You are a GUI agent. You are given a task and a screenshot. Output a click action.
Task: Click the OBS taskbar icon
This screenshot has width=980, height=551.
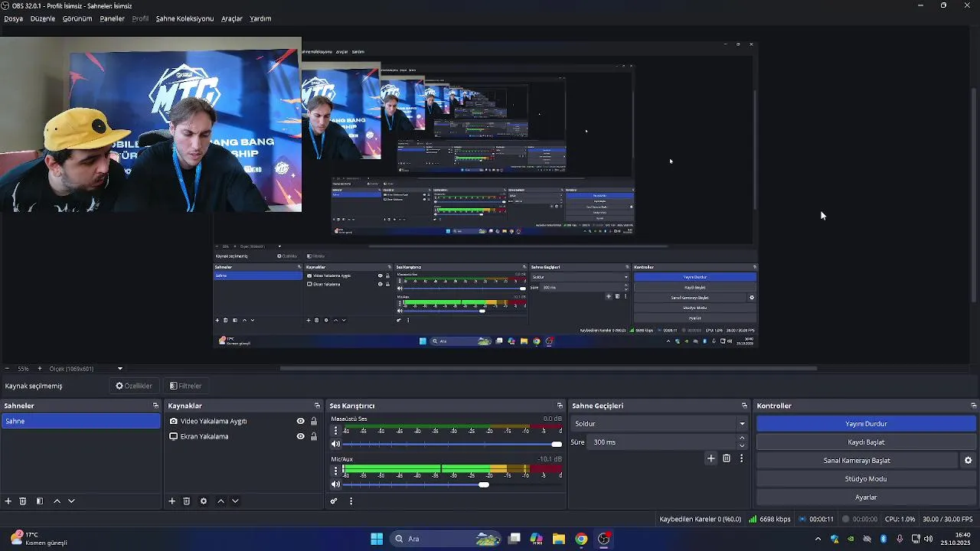click(603, 539)
